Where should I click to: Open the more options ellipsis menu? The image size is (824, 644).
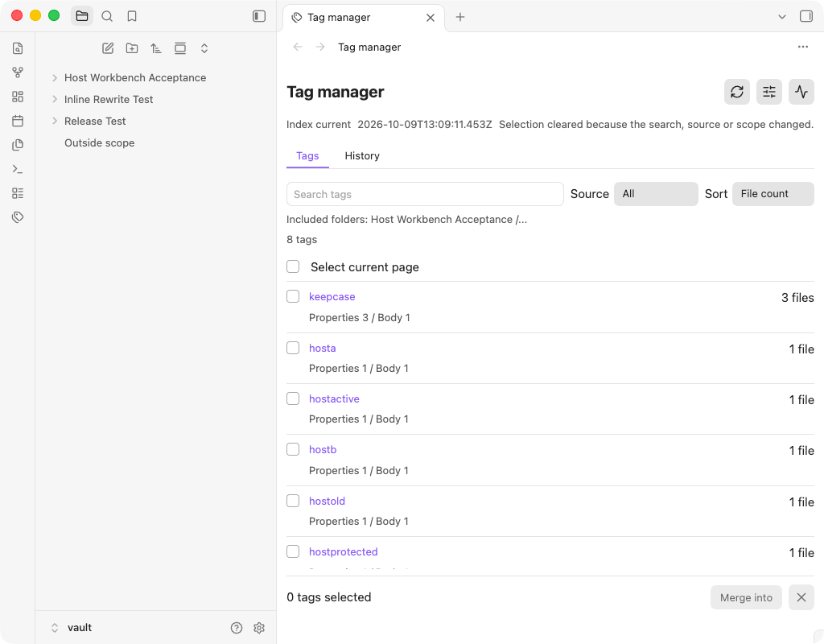[x=802, y=47]
